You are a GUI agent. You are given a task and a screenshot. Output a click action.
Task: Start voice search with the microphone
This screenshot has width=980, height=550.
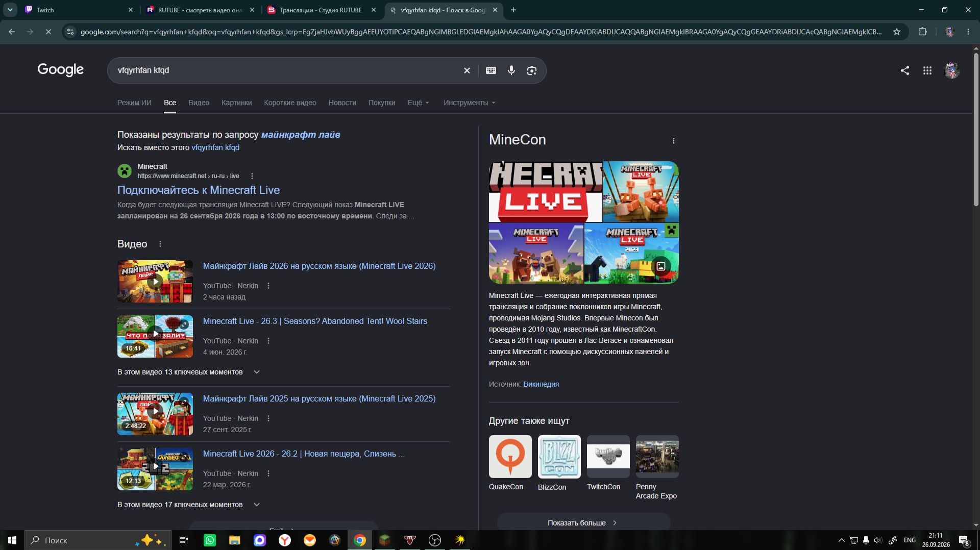pos(511,70)
